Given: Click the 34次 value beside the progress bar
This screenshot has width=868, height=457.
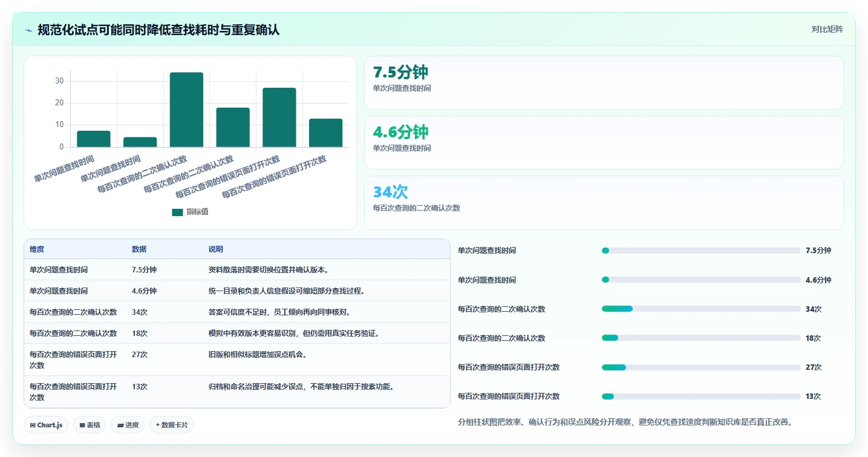Looking at the screenshot, I should pos(814,309).
